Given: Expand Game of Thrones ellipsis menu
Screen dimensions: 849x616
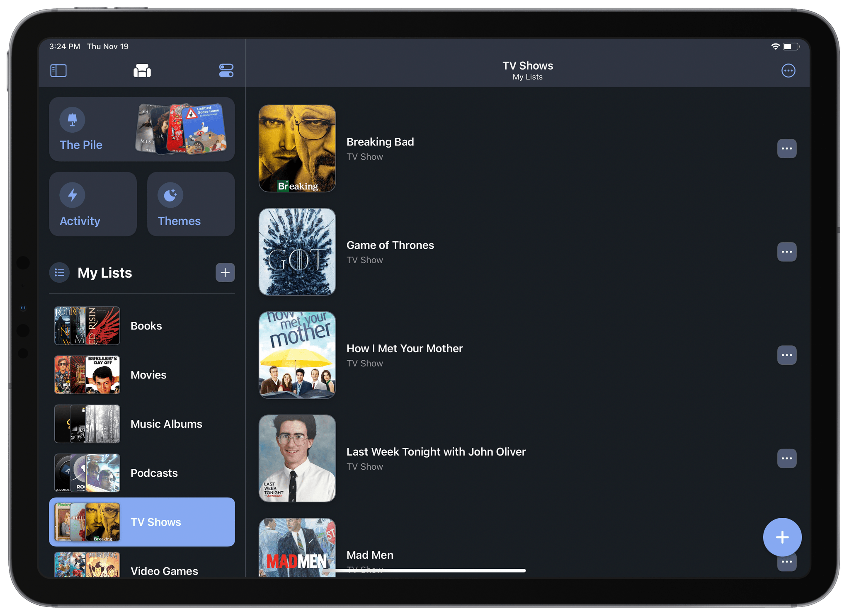Looking at the screenshot, I should [x=786, y=252].
